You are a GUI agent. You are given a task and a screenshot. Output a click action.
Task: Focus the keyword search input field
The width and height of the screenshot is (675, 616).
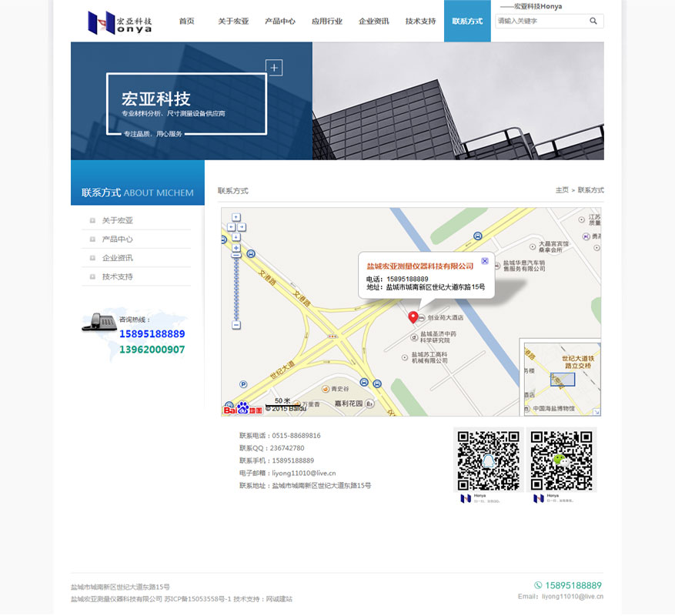[x=543, y=21]
